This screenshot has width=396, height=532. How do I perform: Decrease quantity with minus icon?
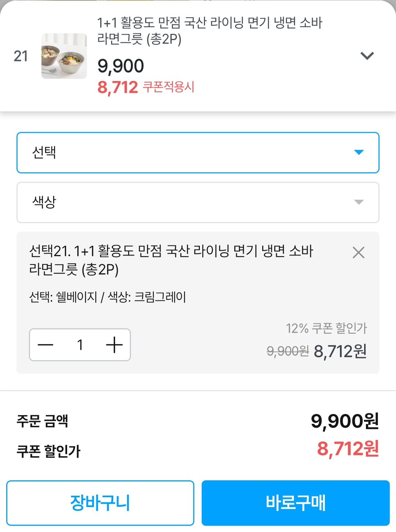(45, 345)
